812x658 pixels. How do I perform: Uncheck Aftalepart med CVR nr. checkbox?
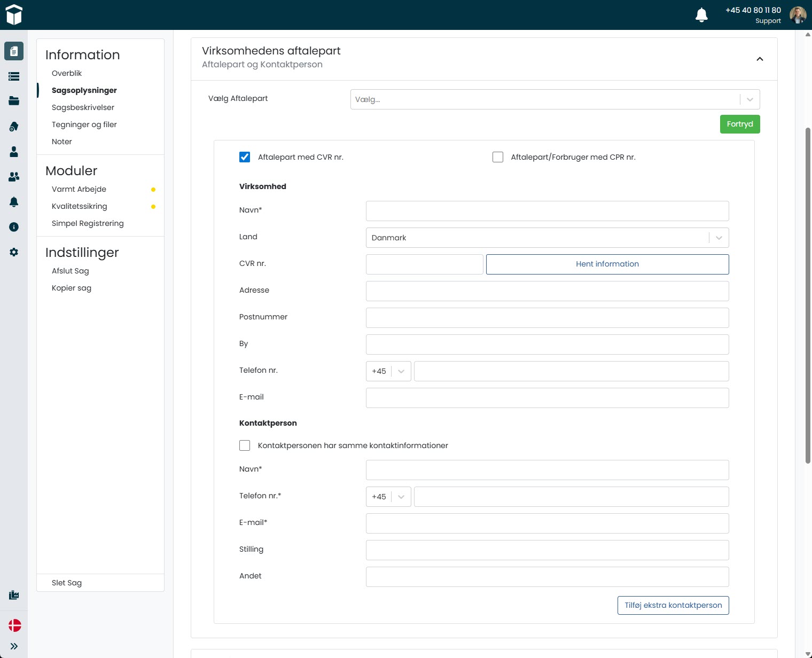[245, 157]
